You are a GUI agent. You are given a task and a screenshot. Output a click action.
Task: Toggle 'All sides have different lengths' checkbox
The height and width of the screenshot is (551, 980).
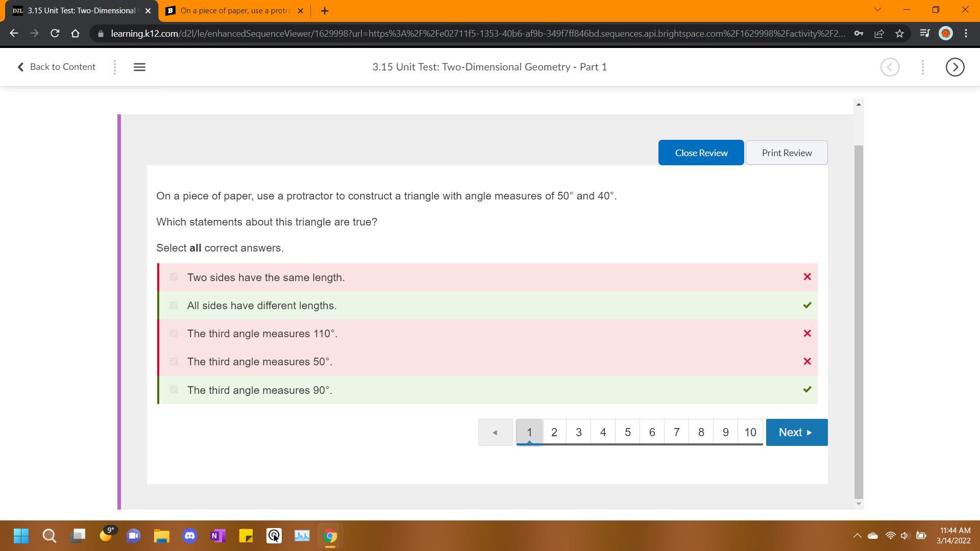coord(174,305)
